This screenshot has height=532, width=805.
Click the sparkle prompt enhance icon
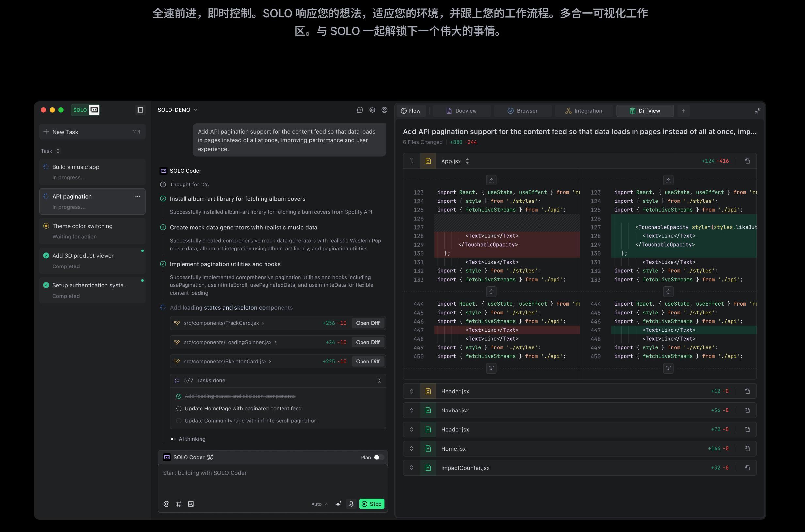[338, 504]
